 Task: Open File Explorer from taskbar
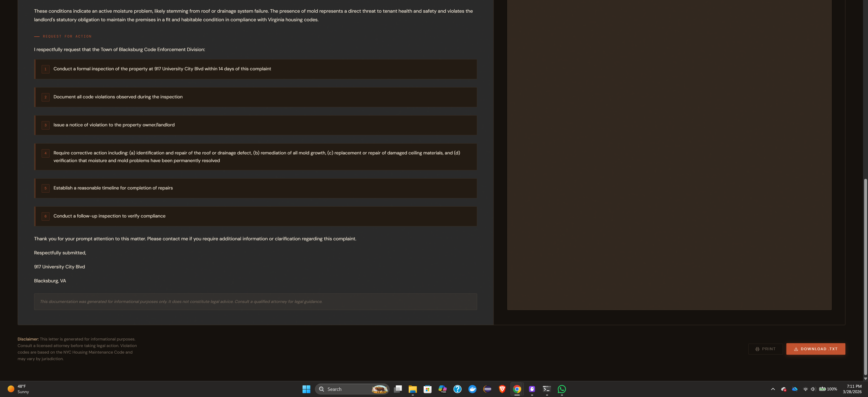click(x=412, y=389)
